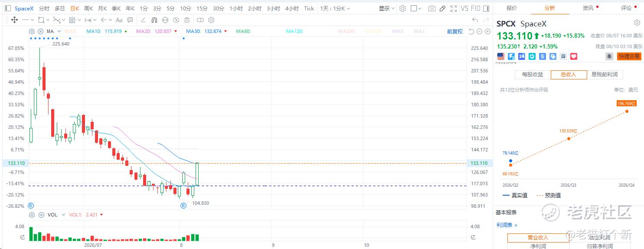Open the 评论 comments tab

[x=626, y=8]
